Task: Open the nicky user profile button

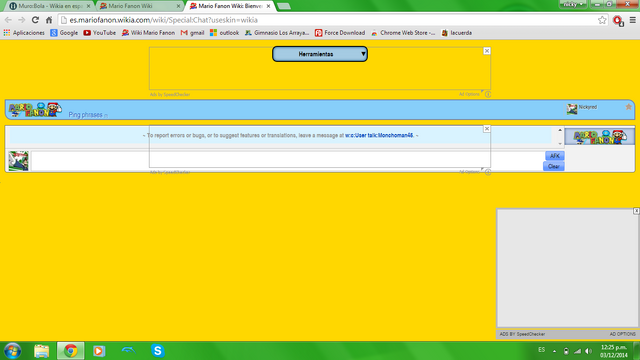Action: [573, 4]
